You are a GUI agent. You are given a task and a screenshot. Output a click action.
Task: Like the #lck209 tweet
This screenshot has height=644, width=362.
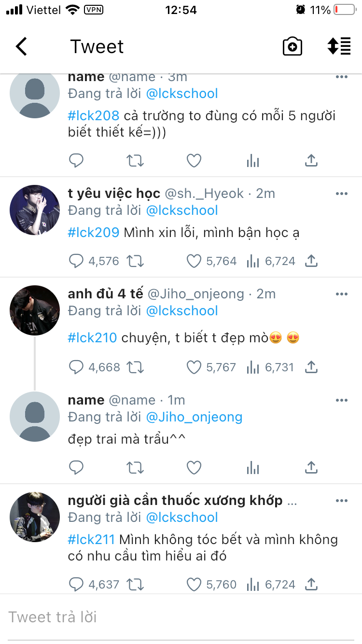(x=194, y=261)
